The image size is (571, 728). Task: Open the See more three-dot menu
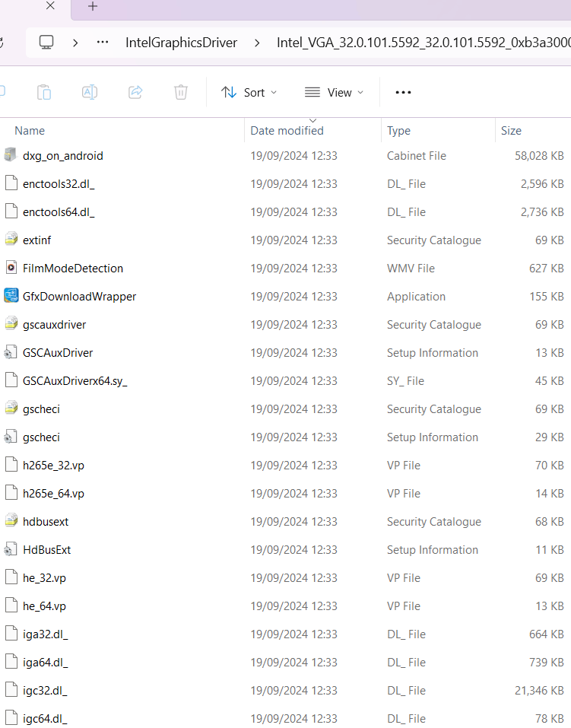point(403,92)
